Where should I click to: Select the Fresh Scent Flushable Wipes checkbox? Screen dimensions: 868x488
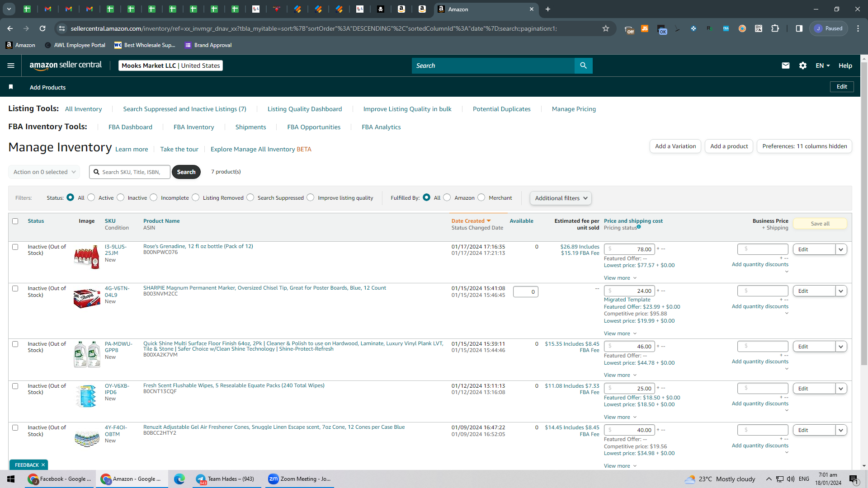(x=15, y=386)
